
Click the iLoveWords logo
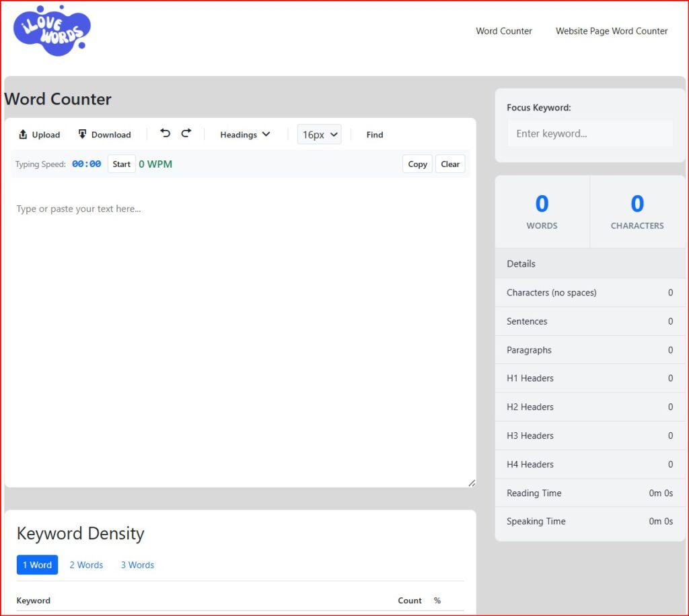52,30
